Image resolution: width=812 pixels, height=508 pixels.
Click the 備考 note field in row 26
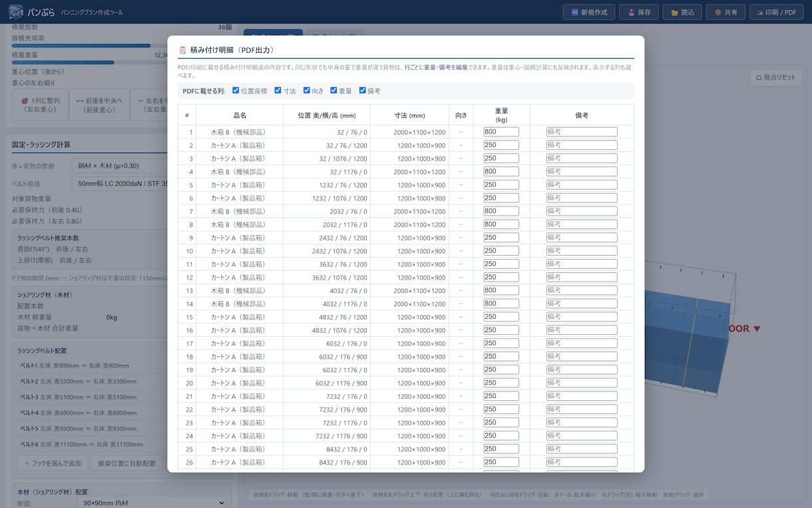(x=582, y=462)
